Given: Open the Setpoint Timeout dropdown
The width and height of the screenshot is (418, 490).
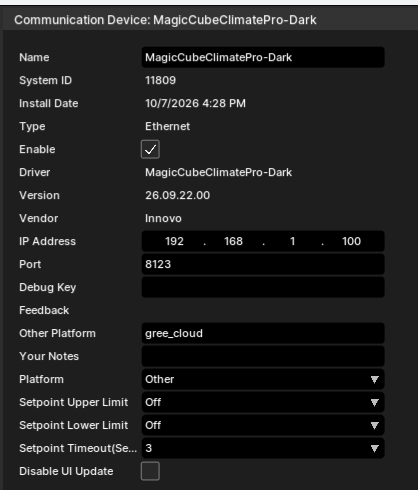Looking at the screenshot, I should (263, 448).
